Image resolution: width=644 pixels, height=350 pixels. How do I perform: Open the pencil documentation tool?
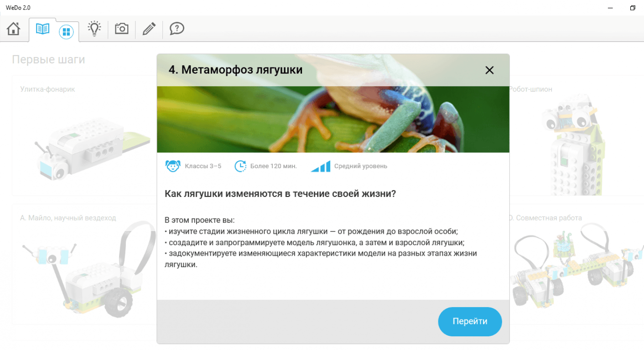pos(149,29)
